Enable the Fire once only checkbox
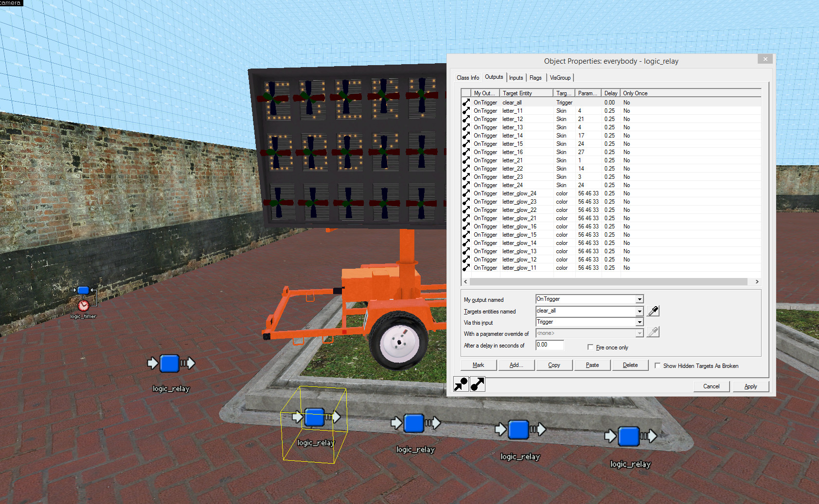This screenshot has height=504, width=819. (x=590, y=348)
